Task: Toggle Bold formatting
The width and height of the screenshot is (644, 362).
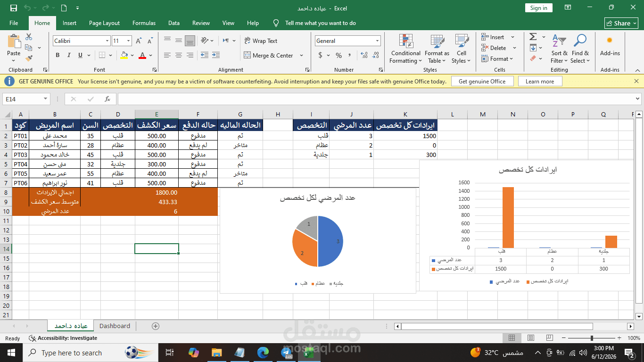Action: click(58, 55)
